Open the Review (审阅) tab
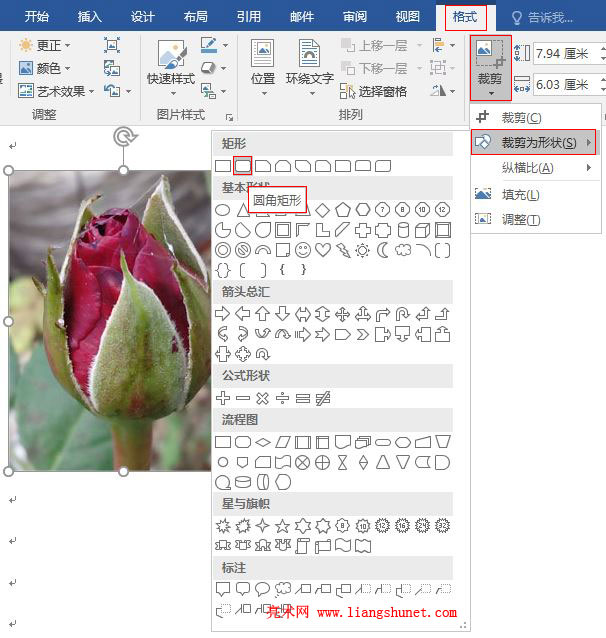 coord(354,17)
